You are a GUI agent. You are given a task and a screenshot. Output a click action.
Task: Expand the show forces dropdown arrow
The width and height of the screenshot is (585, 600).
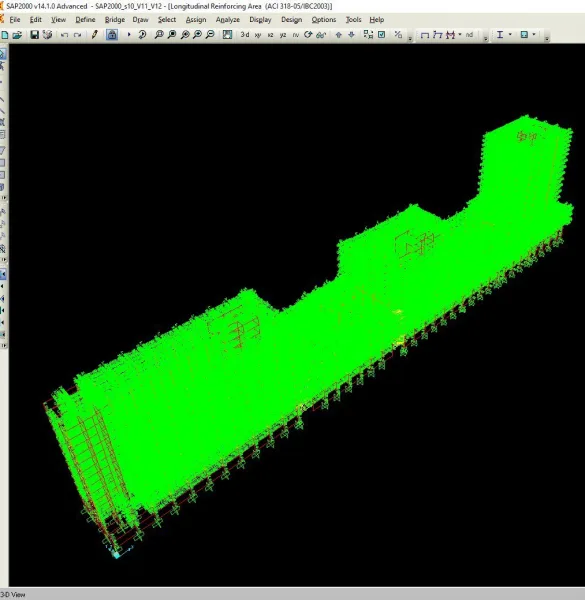[x=460, y=34]
